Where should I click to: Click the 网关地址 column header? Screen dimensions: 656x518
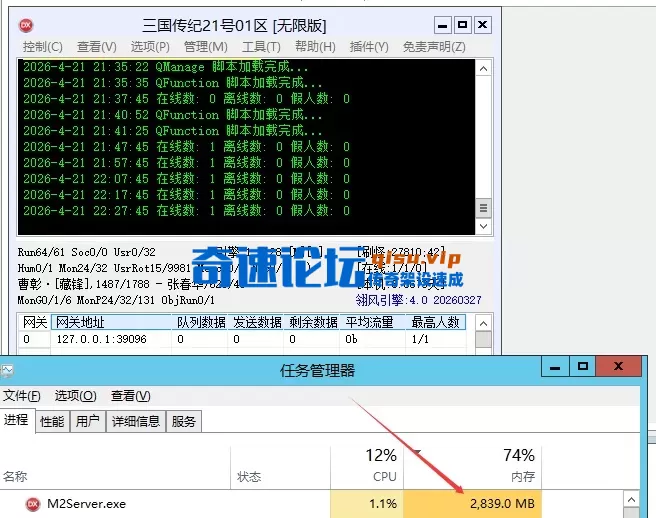click(111, 322)
